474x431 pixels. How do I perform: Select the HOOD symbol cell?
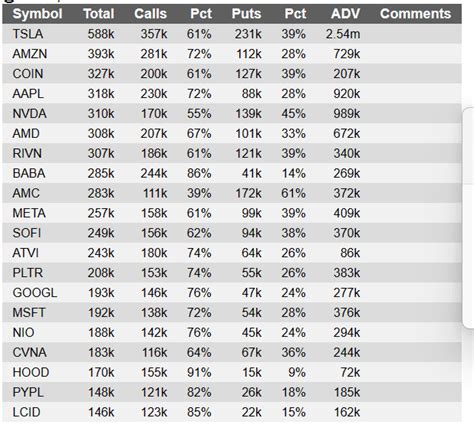coord(31,373)
